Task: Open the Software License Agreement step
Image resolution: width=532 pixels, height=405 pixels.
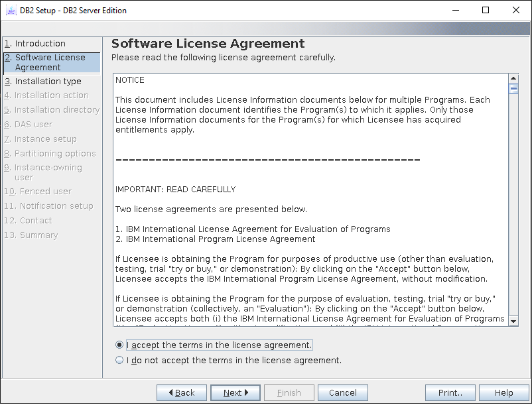Action: (x=50, y=62)
